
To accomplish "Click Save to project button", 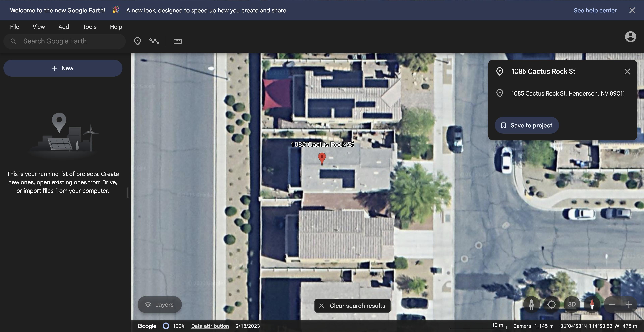I will pyautogui.click(x=527, y=125).
